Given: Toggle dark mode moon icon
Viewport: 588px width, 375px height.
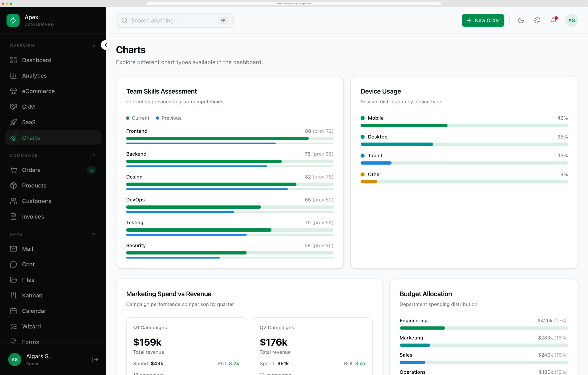Looking at the screenshot, I should click(521, 20).
